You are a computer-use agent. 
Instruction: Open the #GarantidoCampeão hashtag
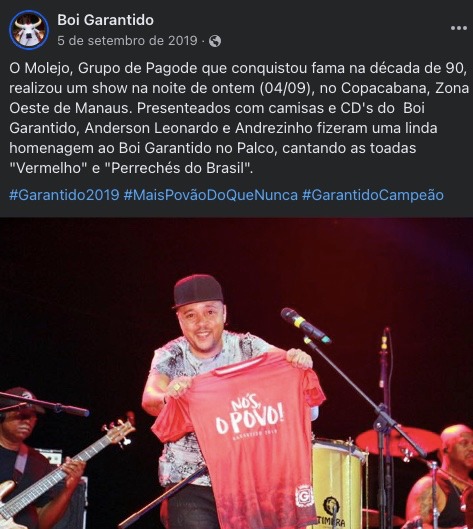373,195
